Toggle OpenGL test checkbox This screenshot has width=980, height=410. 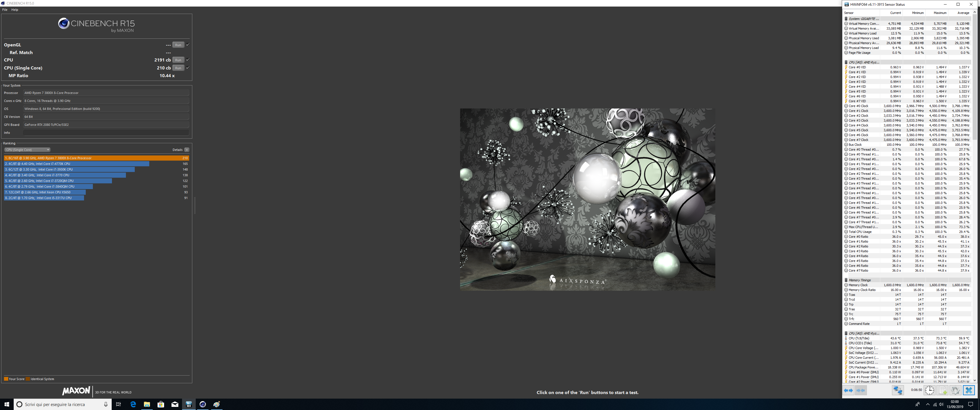187,44
